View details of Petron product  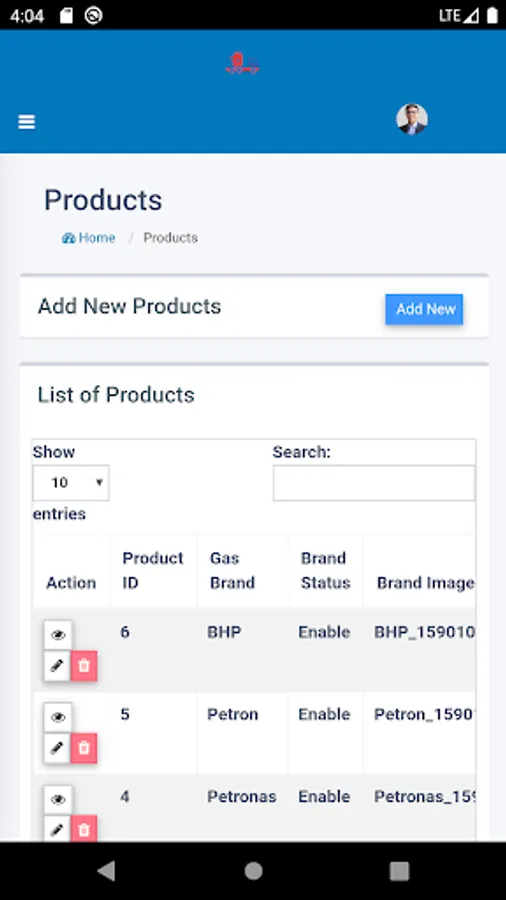(58, 717)
